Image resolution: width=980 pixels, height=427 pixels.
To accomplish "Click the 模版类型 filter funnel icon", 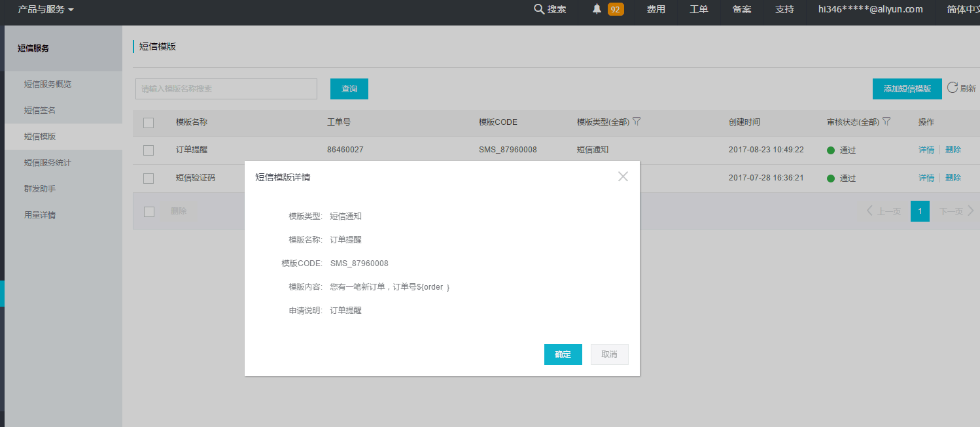I will pyautogui.click(x=637, y=122).
